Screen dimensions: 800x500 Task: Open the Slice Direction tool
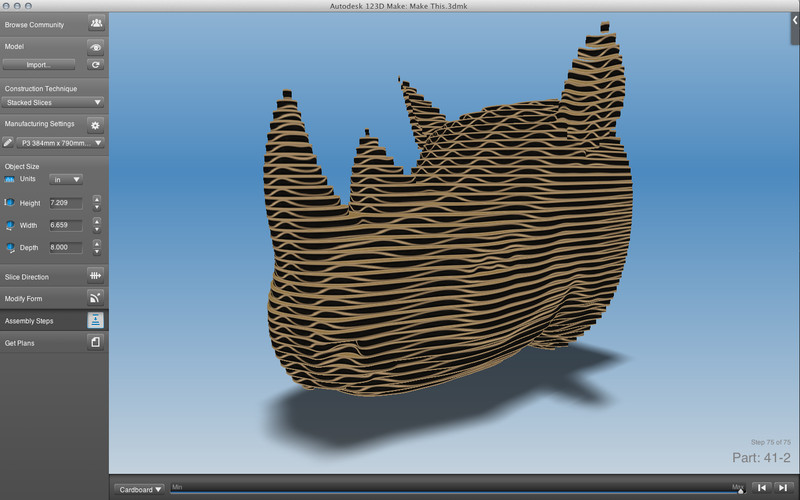coord(96,276)
